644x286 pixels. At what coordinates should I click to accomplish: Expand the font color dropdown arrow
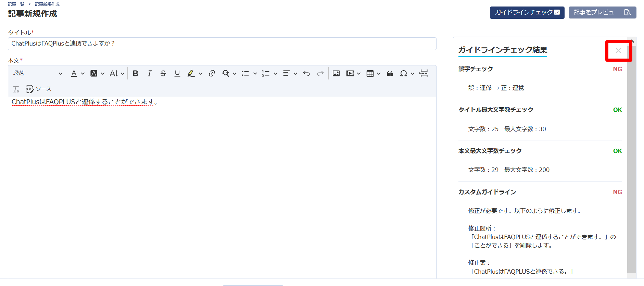(83, 73)
